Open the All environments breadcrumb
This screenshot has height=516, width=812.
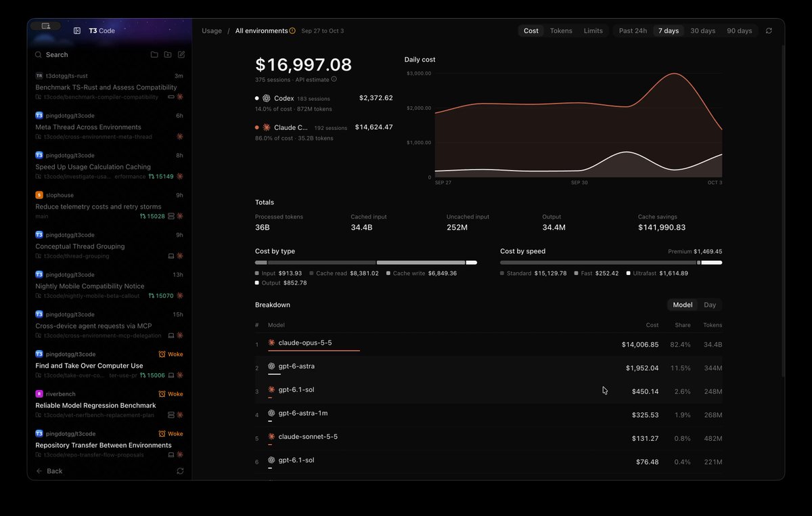click(261, 30)
